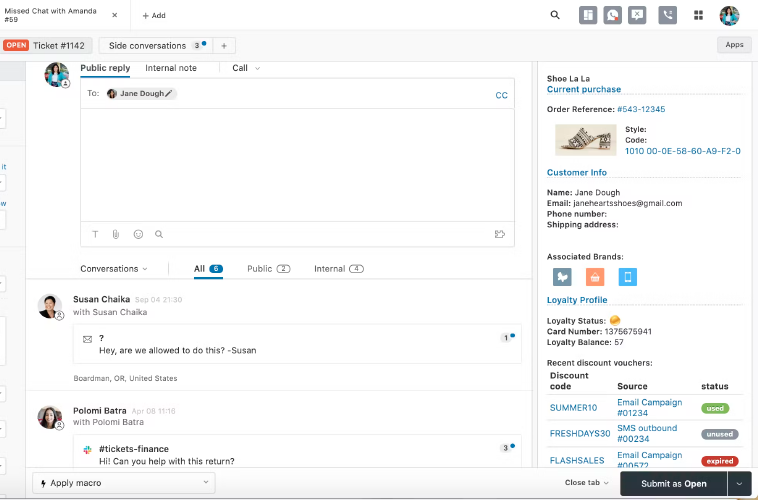Open the chat conversations icon in the top bar
Screen dimensions: 758x500
click(x=613, y=15)
